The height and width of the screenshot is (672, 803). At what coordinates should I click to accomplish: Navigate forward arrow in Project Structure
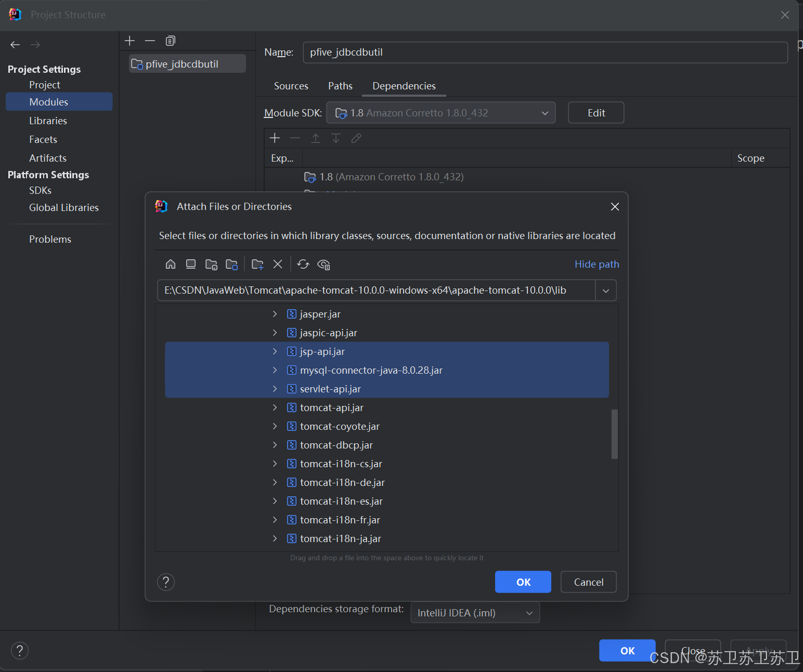coord(35,45)
